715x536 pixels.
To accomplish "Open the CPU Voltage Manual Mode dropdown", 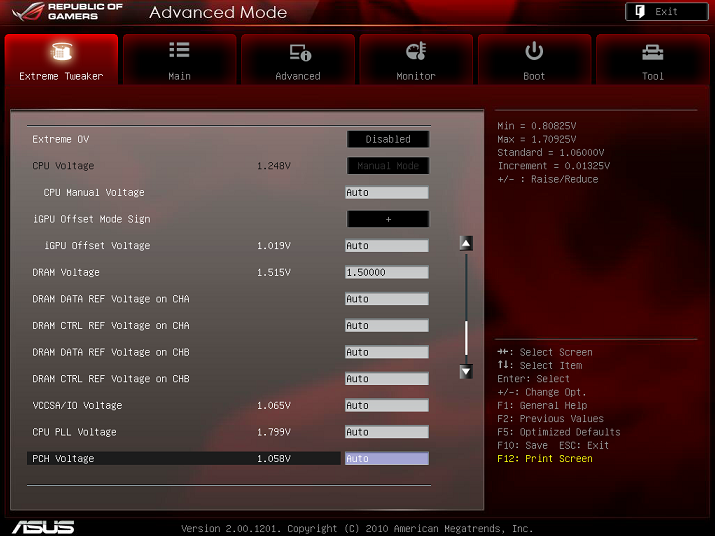I will pos(388,166).
